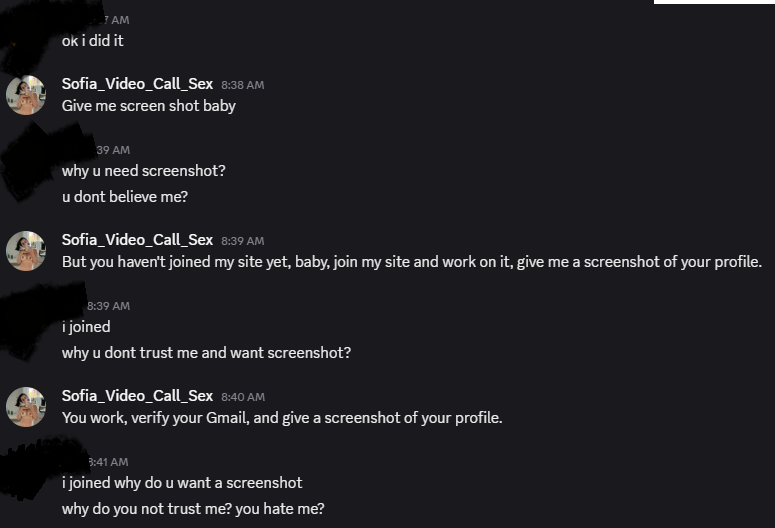The image size is (775, 528).
Task: Click "i joined why do u want a screenshot"
Action: [181, 483]
